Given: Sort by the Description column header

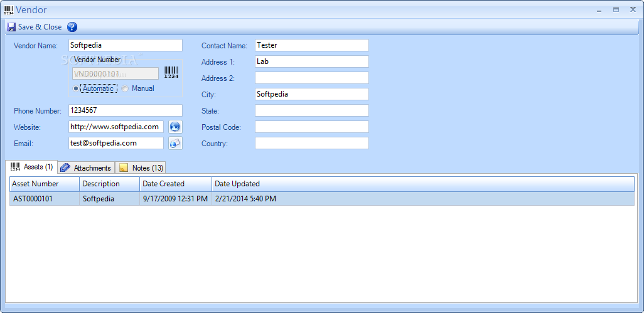Looking at the screenshot, I should point(110,184).
